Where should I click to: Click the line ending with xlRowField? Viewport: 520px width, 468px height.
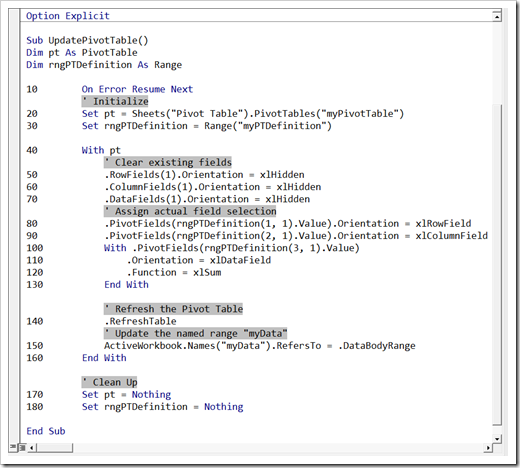pos(287,224)
